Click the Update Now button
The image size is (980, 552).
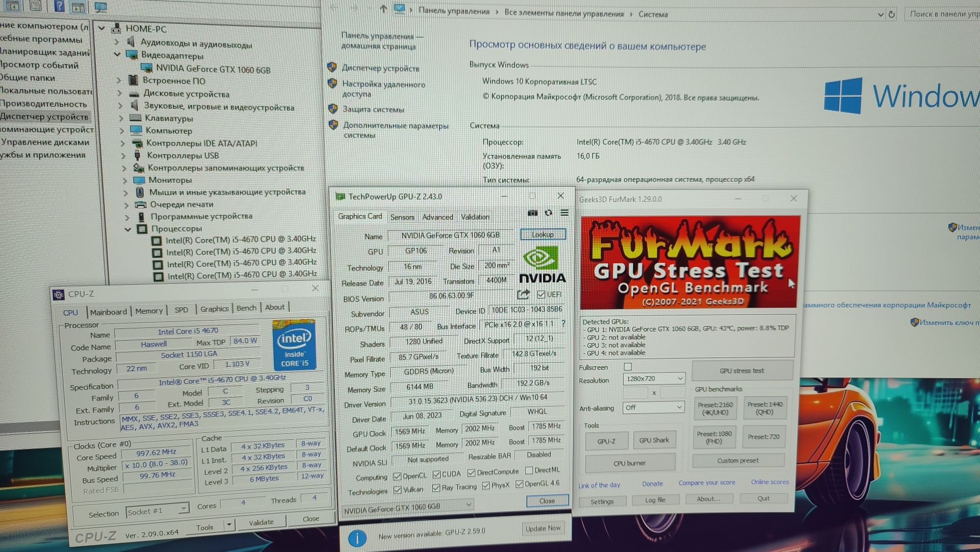543,528
